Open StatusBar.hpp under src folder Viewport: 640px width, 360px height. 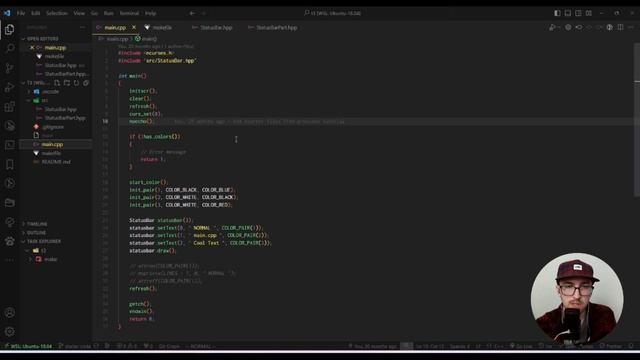60,109
